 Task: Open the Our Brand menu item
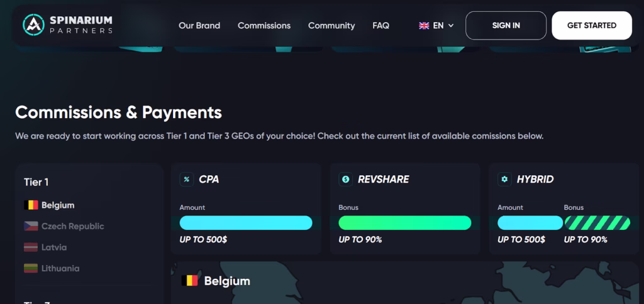[199, 26]
